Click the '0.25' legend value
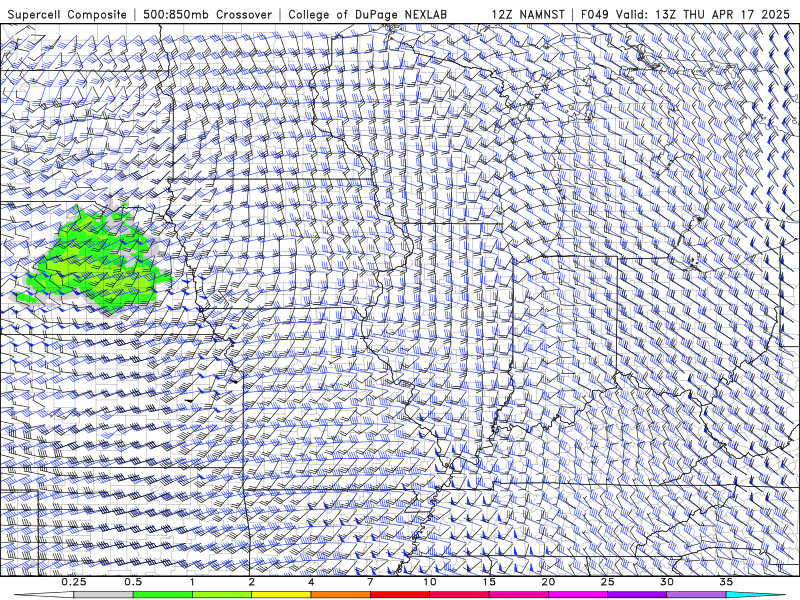 coord(74,582)
